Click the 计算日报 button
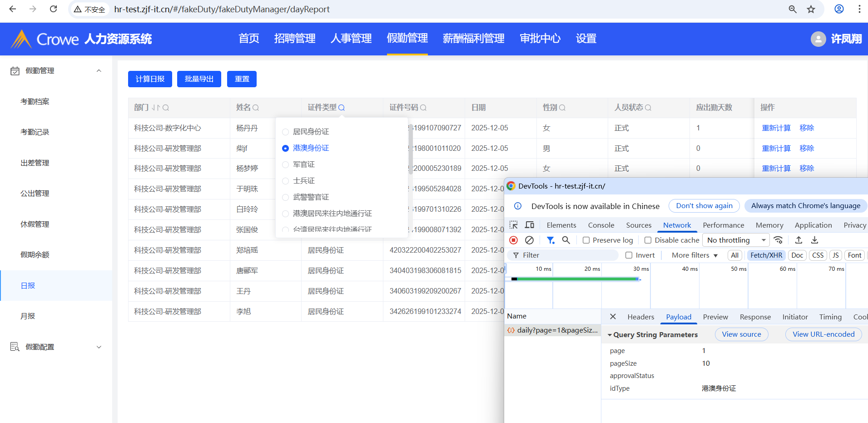 (x=150, y=79)
